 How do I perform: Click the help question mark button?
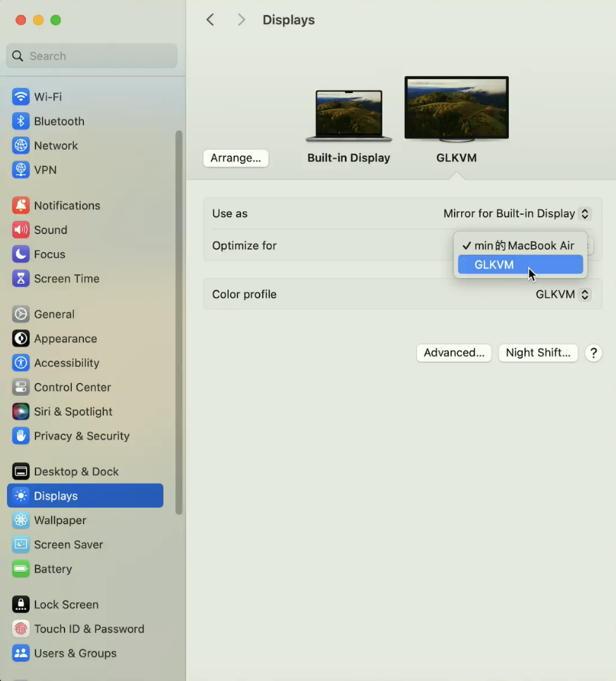pos(593,353)
